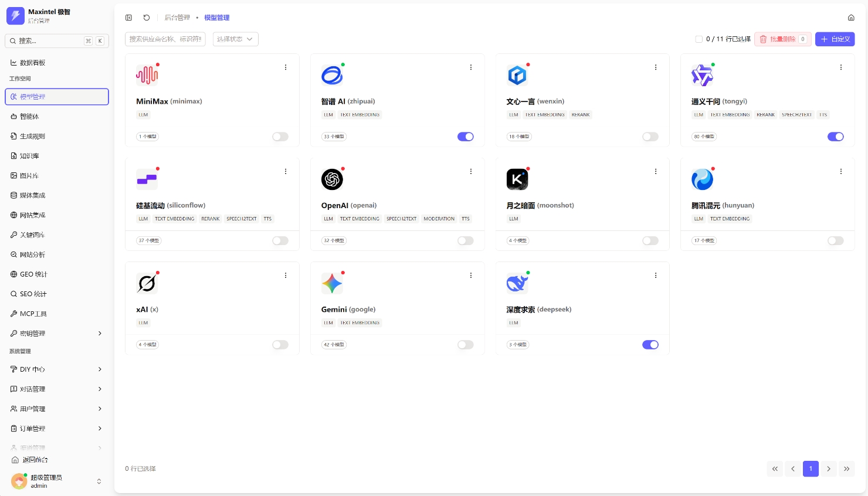868x496 pixels.
Task: Open more options on 通义千问 card
Action: (x=841, y=67)
